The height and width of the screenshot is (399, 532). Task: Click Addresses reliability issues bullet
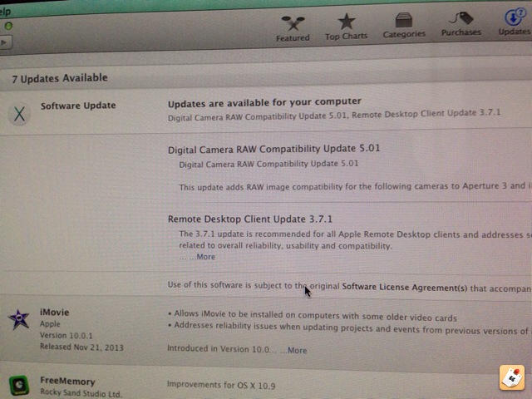coord(348,328)
